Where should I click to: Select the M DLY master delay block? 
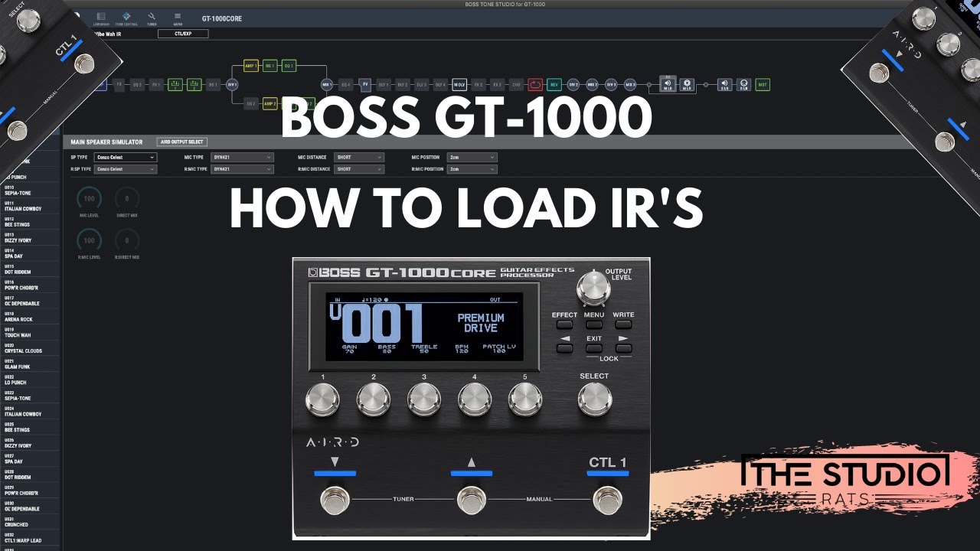459,84
